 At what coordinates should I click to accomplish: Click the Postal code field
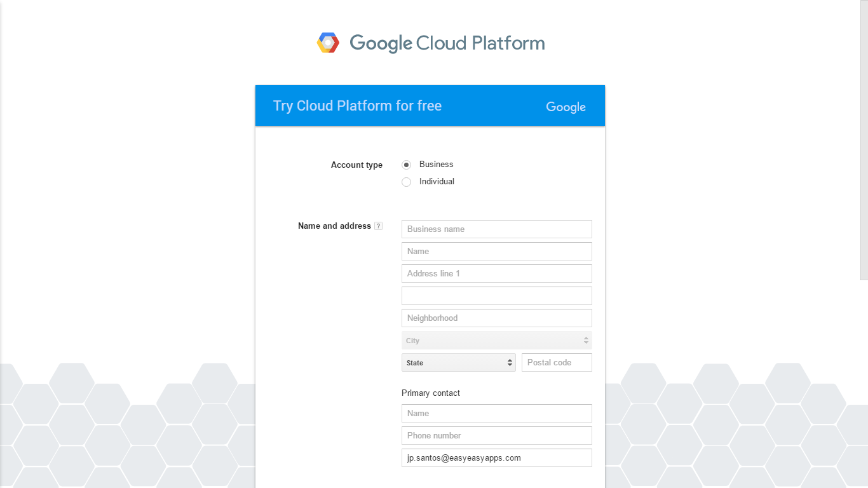pos(557,362)
